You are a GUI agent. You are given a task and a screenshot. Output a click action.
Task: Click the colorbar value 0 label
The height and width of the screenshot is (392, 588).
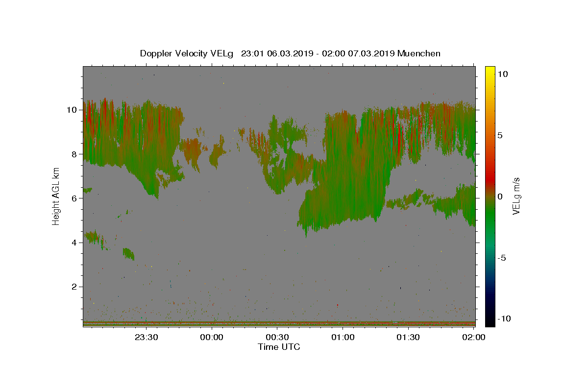tap(500, 196)
